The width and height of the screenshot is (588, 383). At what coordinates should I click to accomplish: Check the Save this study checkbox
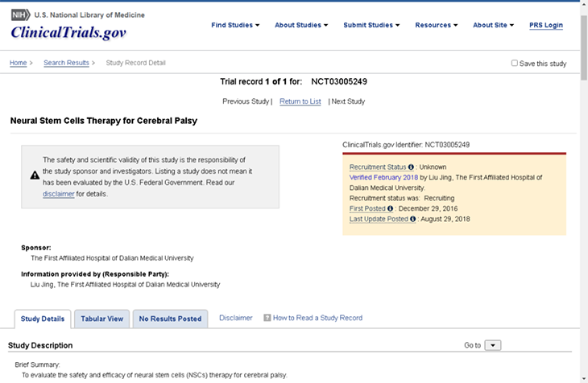515,63
